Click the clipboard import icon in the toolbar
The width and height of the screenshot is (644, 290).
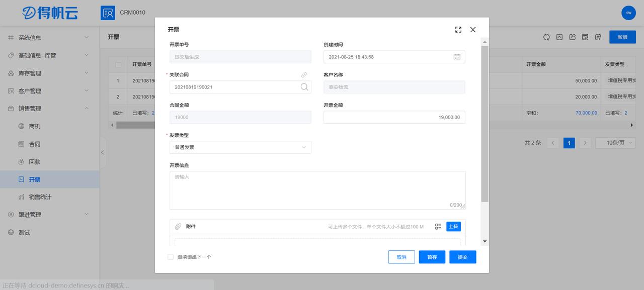point(598,37)
